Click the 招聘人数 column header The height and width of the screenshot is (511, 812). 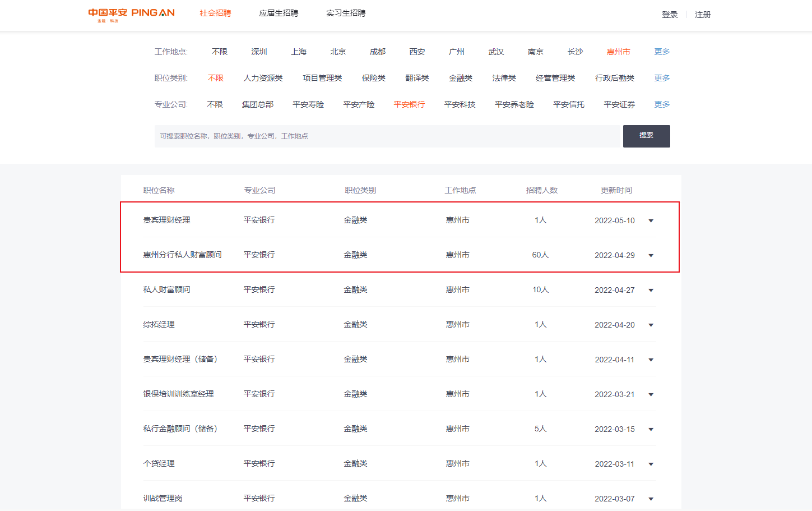[542, 190]
